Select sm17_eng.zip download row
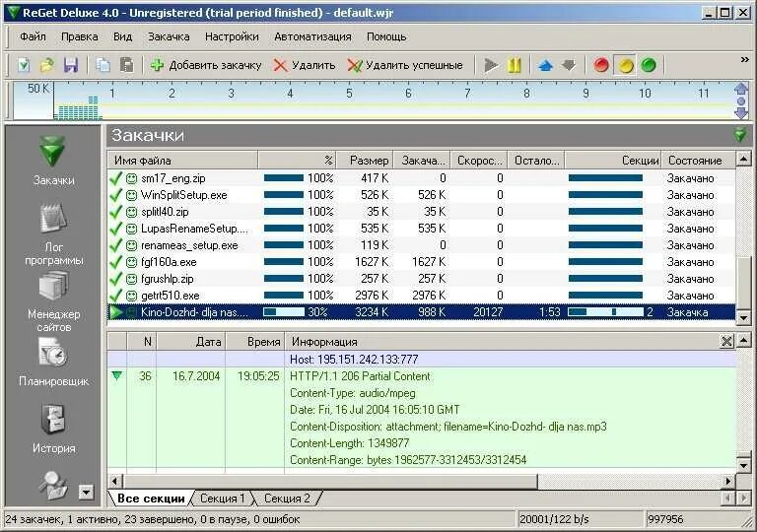The image size is (757, 532). (422, 178)
